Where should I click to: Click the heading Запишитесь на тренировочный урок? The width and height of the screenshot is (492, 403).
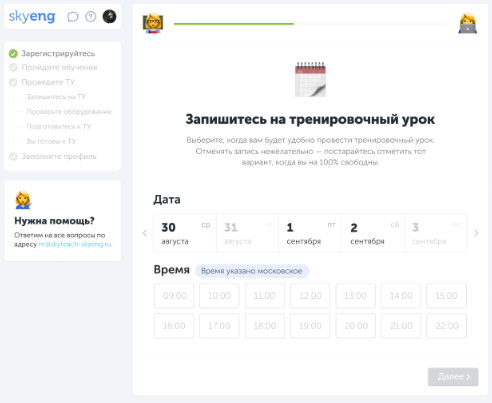(310, 119)
